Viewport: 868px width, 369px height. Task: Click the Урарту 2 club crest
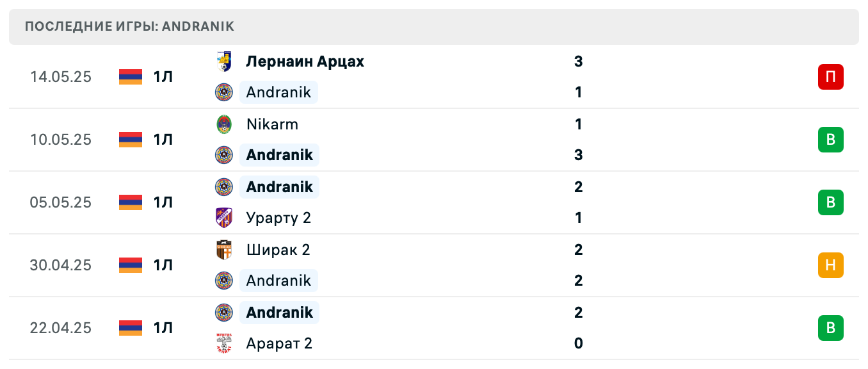coord(223,218)
